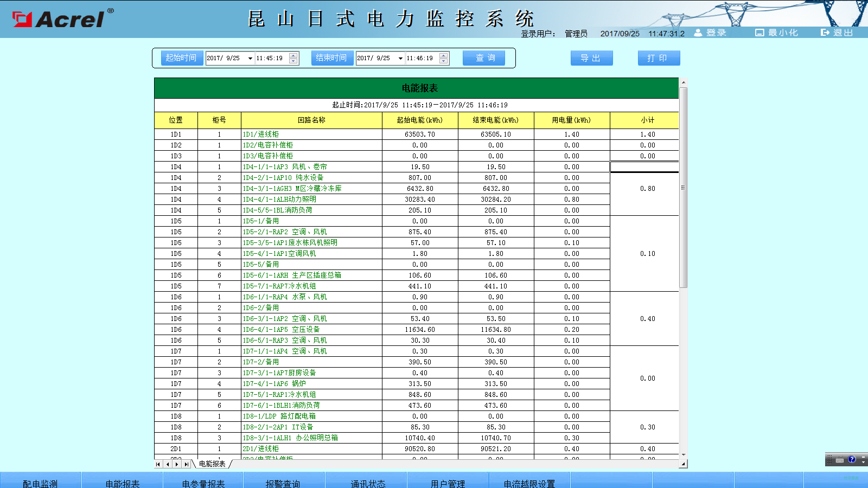Screen dimensions: 868x488
Task: Decrease the start time with down spinner
Action: pyautogui.click(x=293, y=61)
